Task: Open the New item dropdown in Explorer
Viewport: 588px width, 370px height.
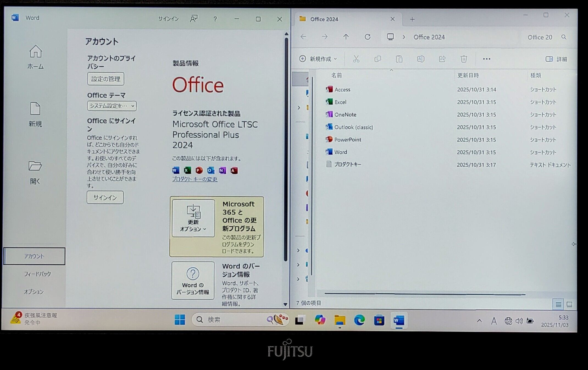Action: (318, 59)
